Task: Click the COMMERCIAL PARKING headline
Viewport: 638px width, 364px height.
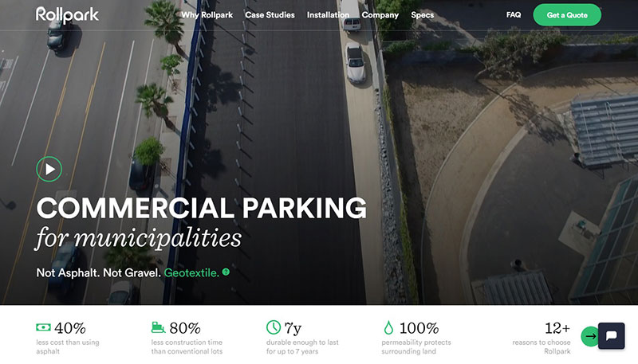Action: (202, 208)
